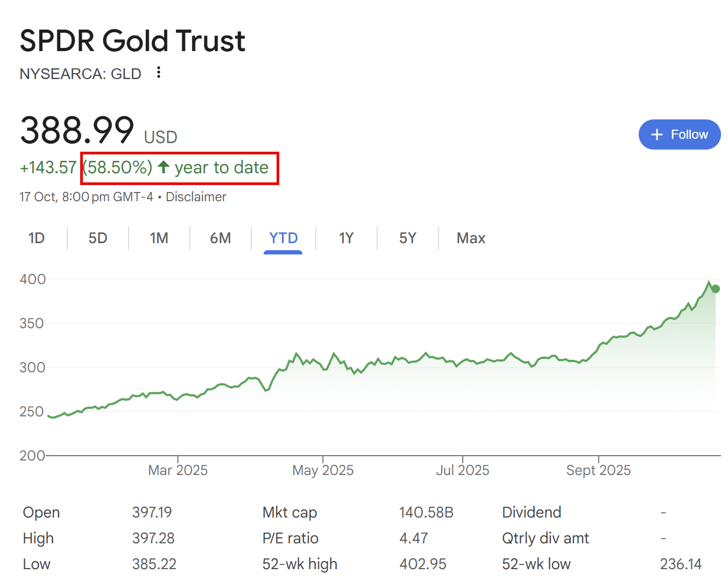Switch to the 6M chart view
This screenshot has height=588, width=728.
[x=221, y=238]
